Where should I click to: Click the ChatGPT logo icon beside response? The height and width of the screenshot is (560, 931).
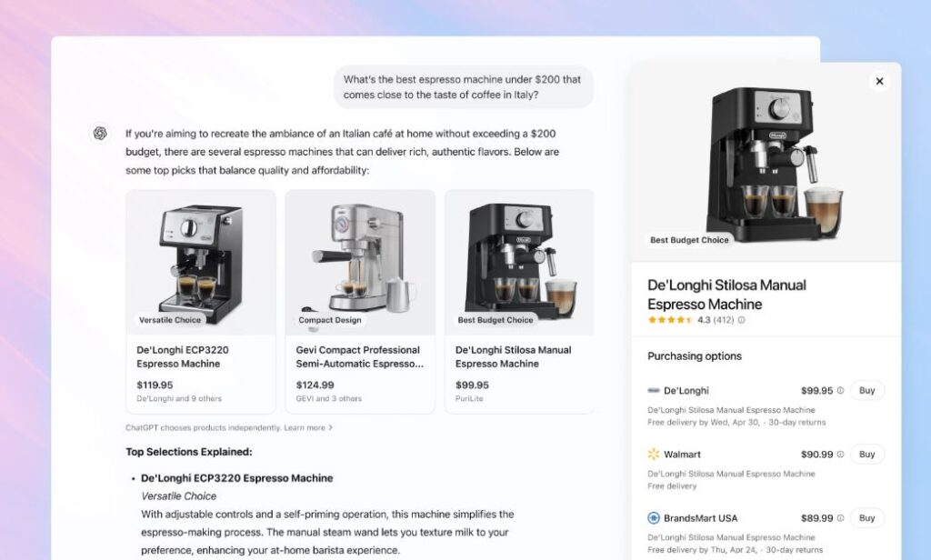pos(100,133)
